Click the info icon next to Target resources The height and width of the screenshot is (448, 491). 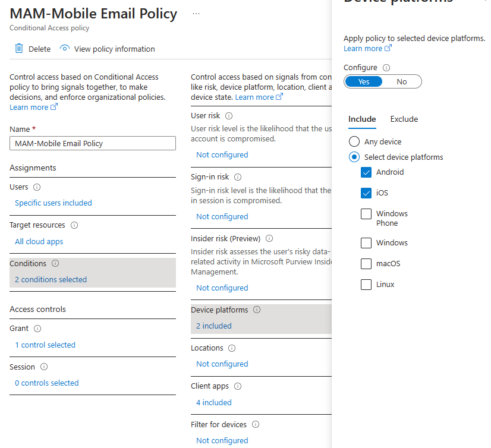pyautogui.click(x=74, y=225)
